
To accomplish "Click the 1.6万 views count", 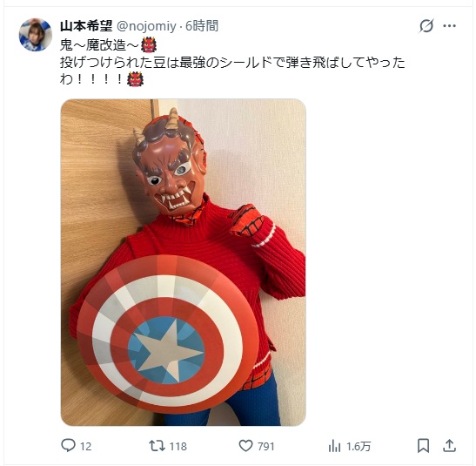I will click(x=359, y=446).
